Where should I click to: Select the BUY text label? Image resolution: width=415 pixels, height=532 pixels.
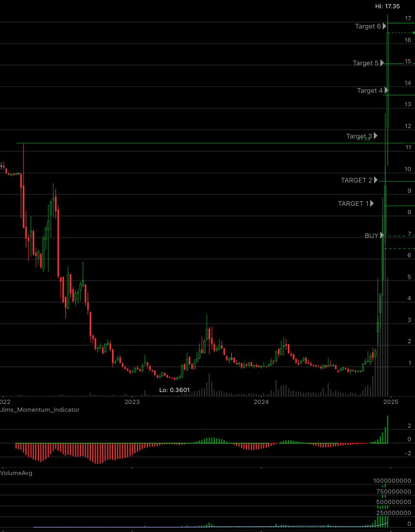371,235
